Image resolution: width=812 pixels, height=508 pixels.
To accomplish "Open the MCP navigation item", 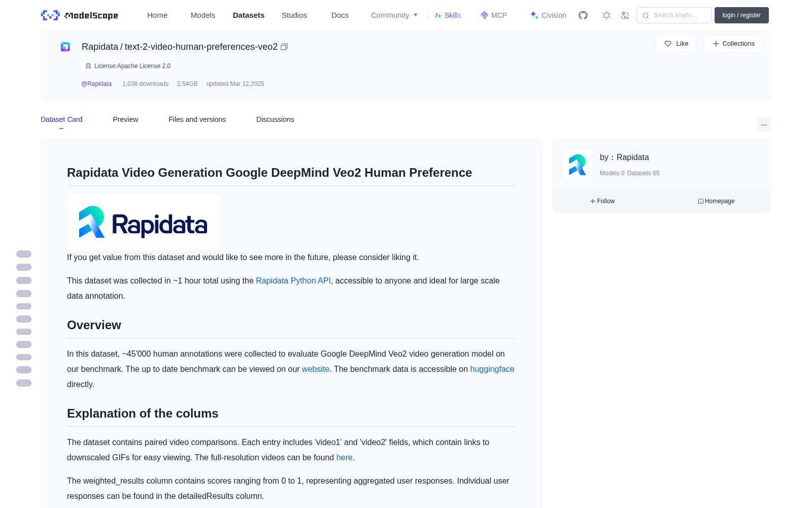I will click(494, 15).
